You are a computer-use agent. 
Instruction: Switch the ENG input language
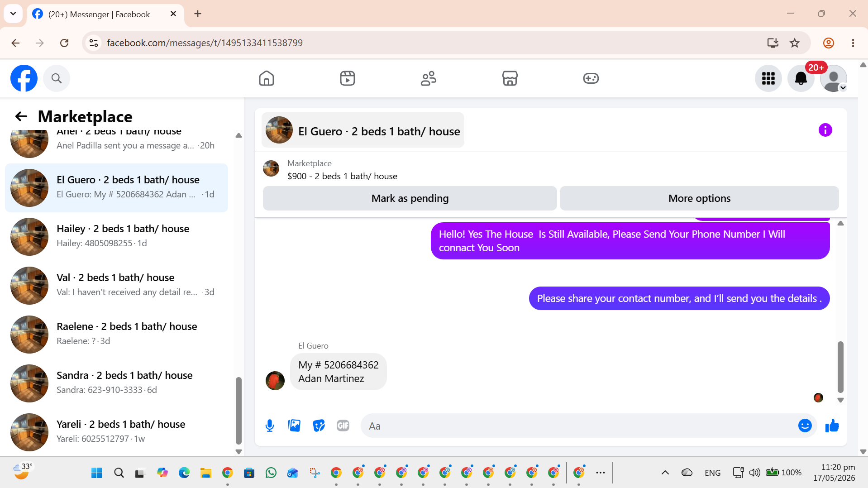[713, 473]
